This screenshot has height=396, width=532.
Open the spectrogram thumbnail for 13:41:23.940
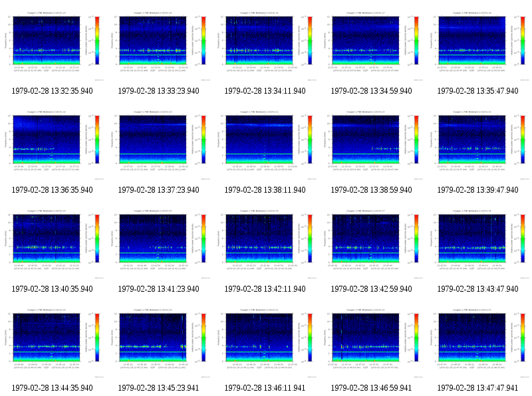[x=158, y=244]
